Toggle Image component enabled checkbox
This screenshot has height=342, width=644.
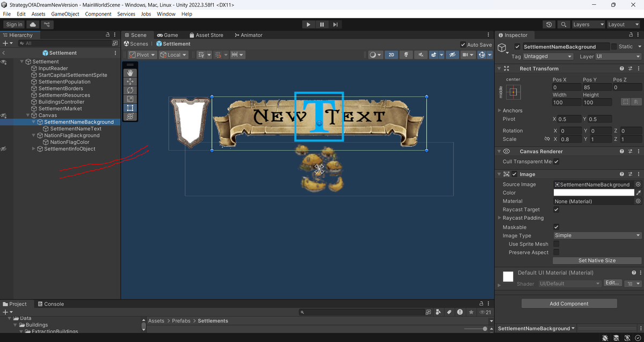coord(514,174)
